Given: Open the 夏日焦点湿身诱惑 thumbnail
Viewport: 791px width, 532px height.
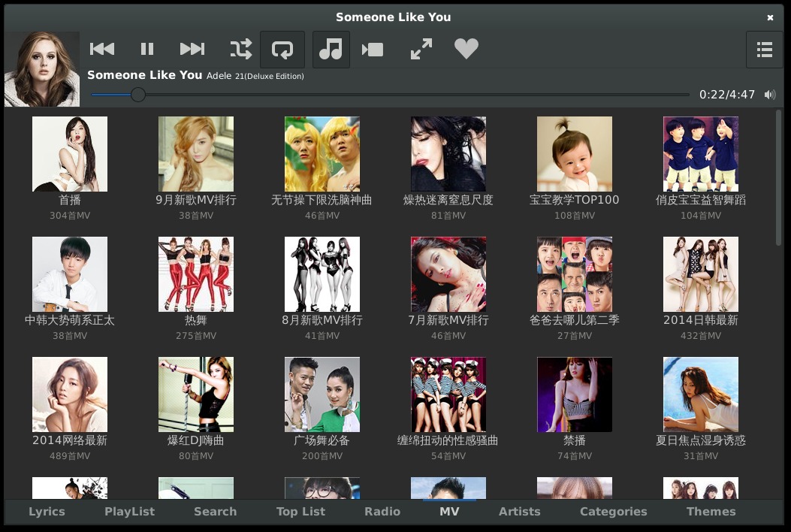Looking at the screenshot, I should coord(701,394).
